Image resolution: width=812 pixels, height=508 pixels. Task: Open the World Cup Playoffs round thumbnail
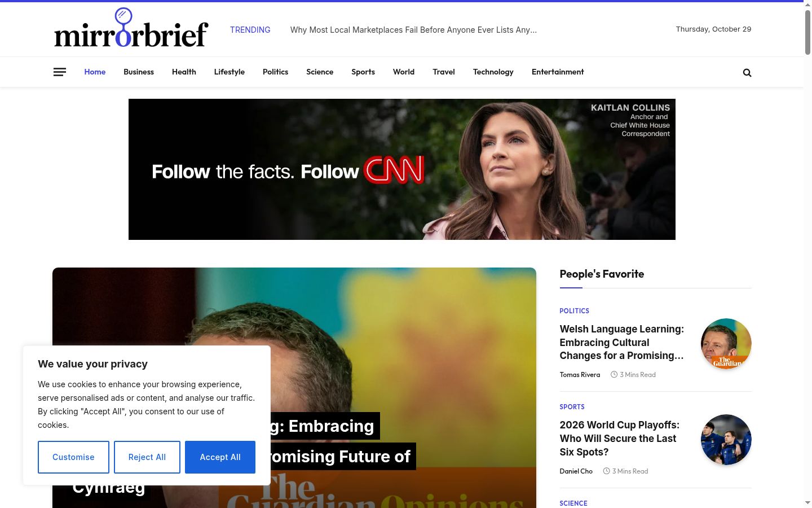726,440
